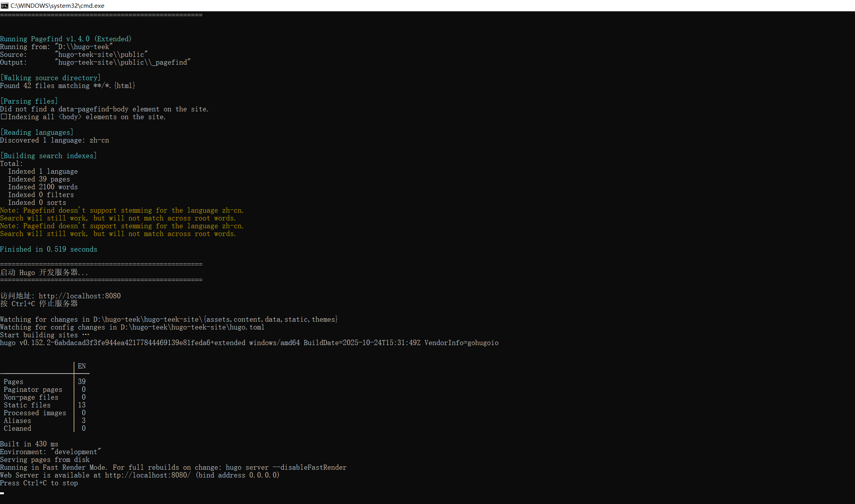855x504 pixels.
Task: Click the 'Press Ctrl+C to stop' line
Action: coord(39,483)
